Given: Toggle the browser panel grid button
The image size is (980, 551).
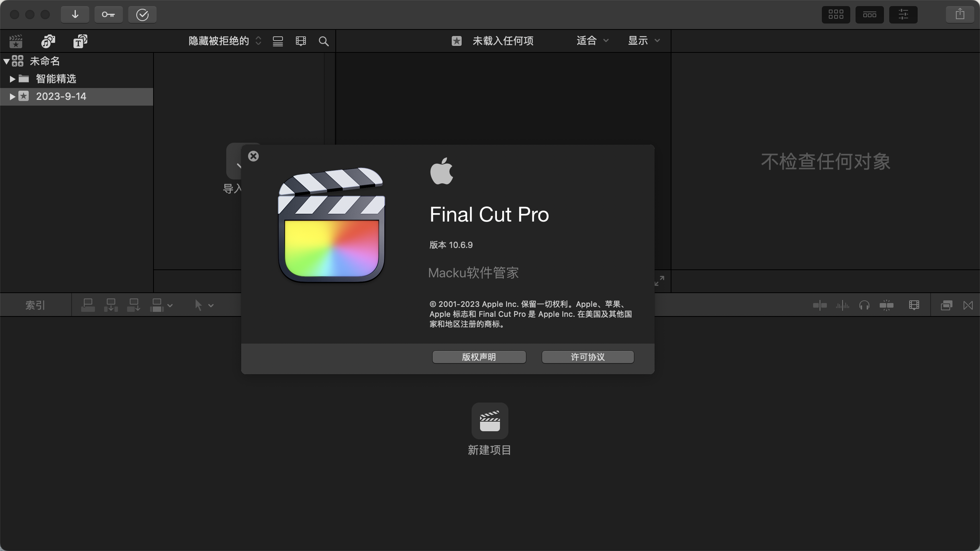Looking at the screenshot, I should 836,15.
